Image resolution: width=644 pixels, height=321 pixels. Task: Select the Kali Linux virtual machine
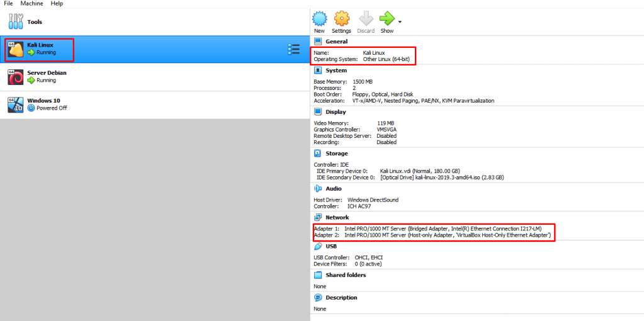click(x=39, y=49)
